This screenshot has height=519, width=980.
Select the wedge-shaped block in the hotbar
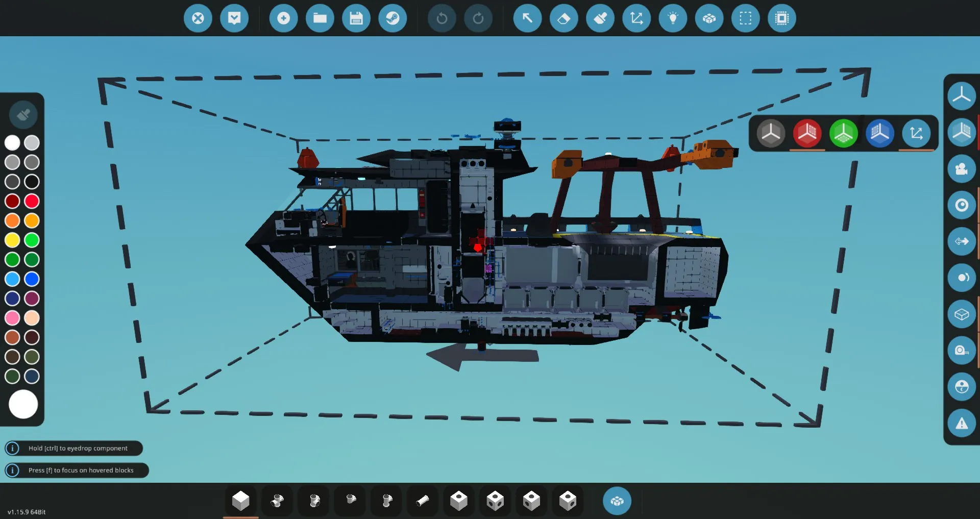tap(422, 501)
